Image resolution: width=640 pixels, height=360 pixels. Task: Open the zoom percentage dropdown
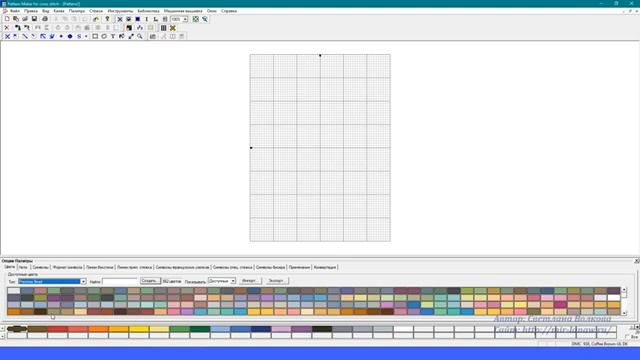pyautogui.click(x=185, y=19)
